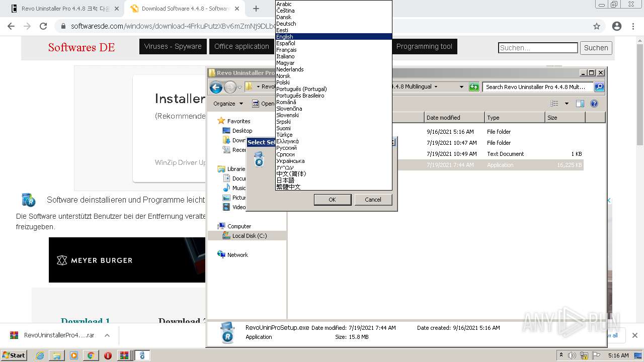Click the Suchen search button
The width and height of the screenshot is (644, 362).
click(x=596, y=48)
